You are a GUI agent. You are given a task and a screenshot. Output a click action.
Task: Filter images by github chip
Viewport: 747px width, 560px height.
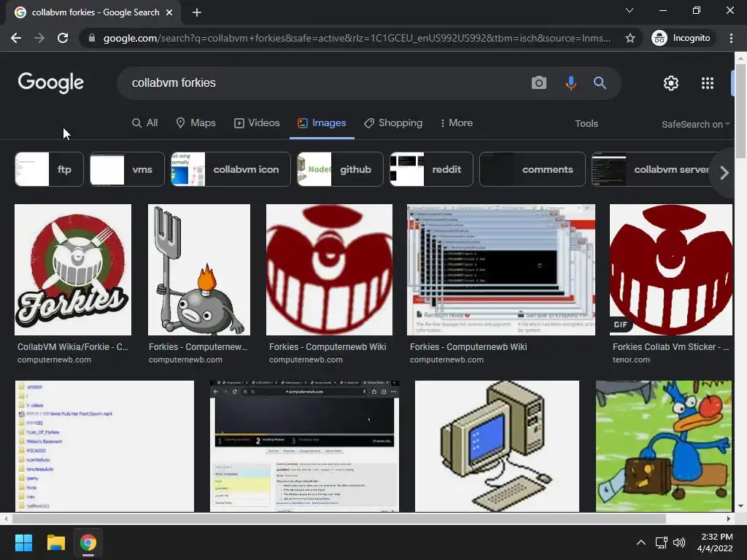(x=340, y=169)
